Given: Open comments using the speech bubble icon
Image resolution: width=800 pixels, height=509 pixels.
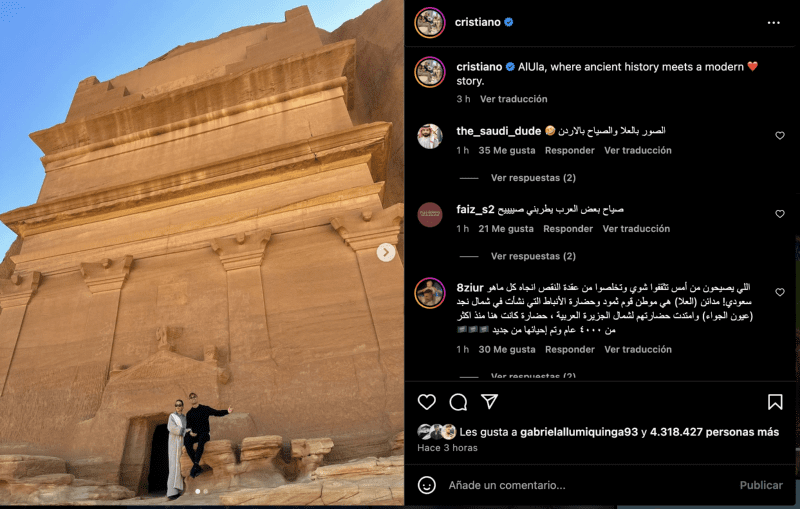Looking at the screenshot, I should coord(458,402).
